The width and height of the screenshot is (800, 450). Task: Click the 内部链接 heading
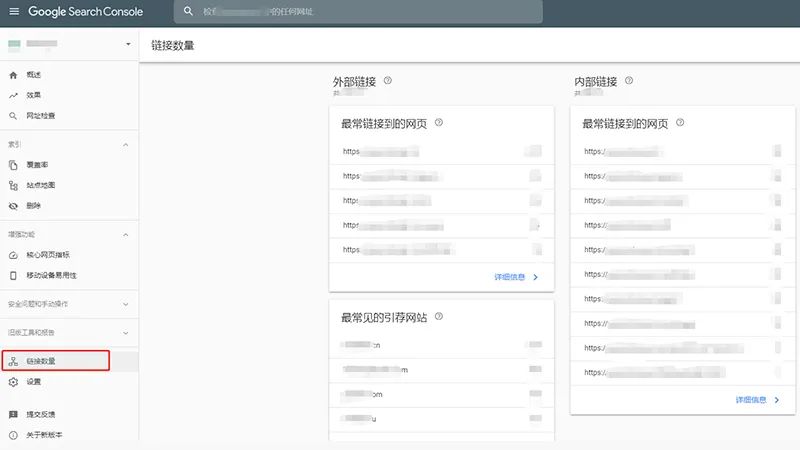pos(595,82)
